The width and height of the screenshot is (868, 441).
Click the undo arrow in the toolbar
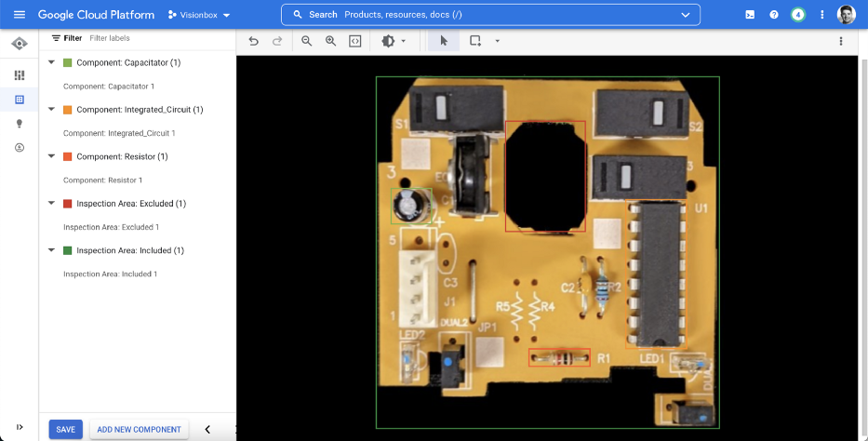[253, 41]
